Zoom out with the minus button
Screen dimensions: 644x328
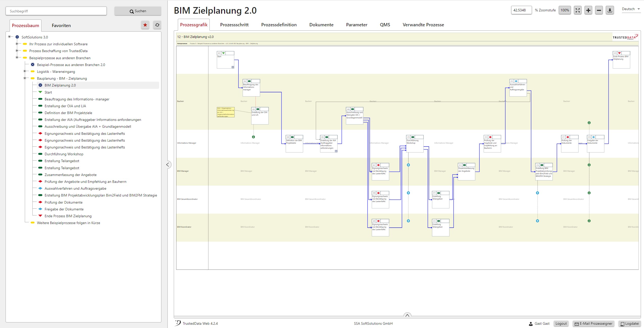(x=599, y=10)
